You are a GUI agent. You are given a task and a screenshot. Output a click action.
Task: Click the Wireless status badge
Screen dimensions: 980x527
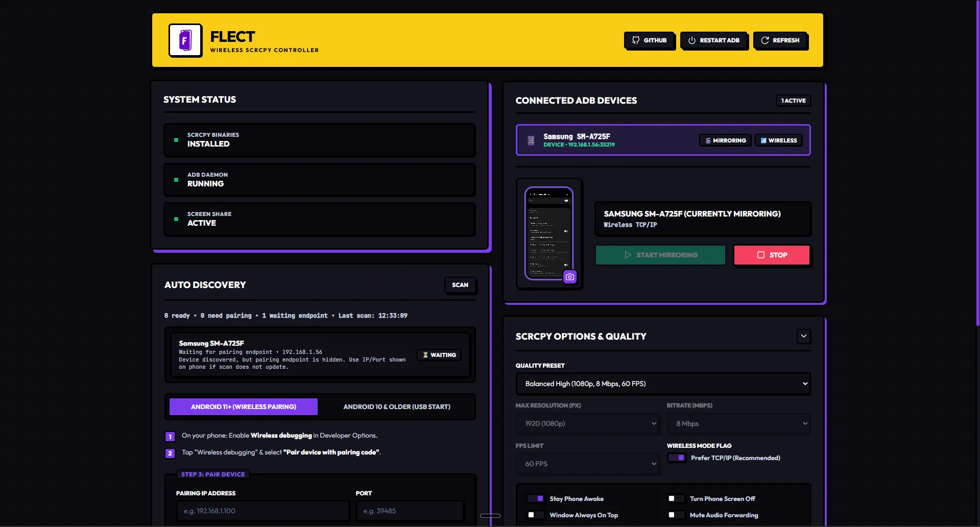[779, 140]
